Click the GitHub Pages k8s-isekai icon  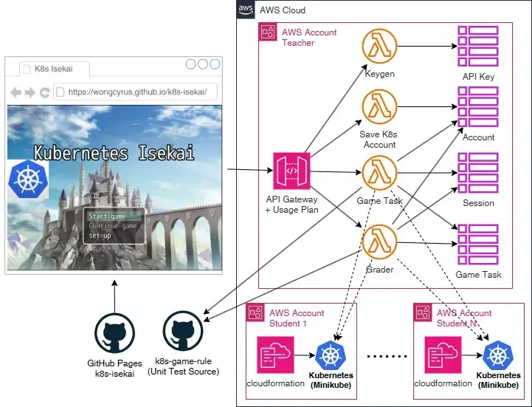114,333
